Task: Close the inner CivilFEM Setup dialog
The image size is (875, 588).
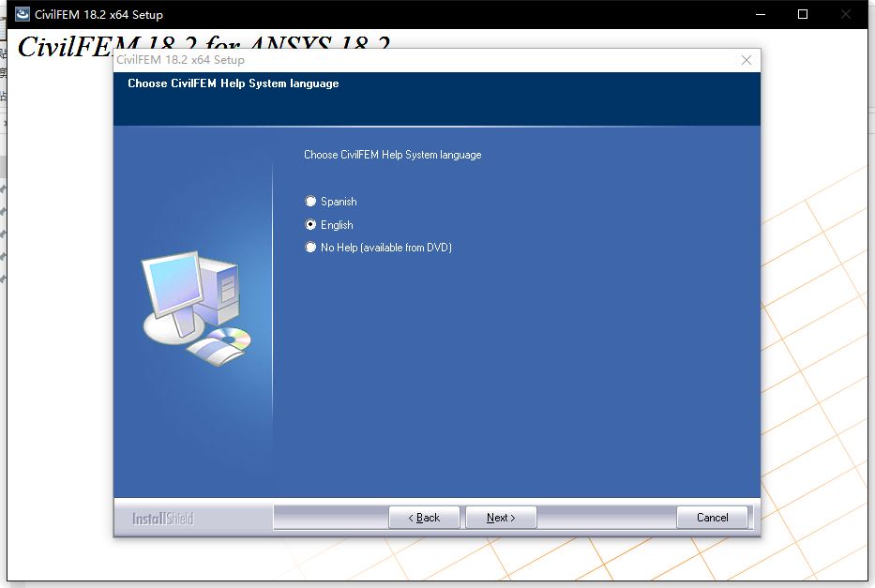Action: point(747,60)
